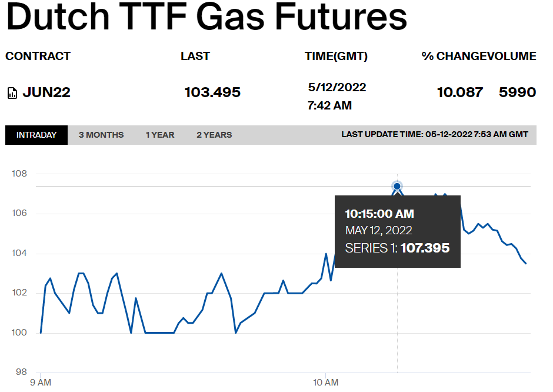Click the LAST column header
Viewport: 553px width, 392px height.
click(x=195, y=56)
